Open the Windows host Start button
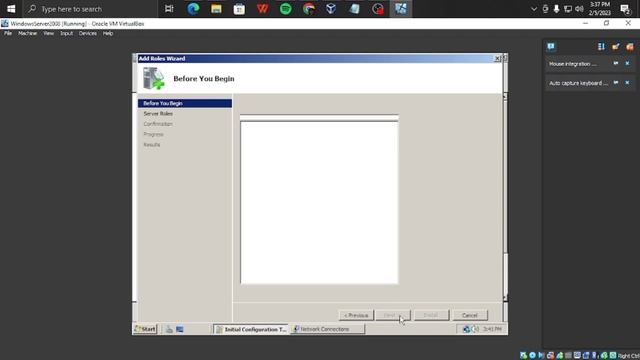The width and height of the screenshot is (640, 360). pyautogui.click(x=11, y=9)
